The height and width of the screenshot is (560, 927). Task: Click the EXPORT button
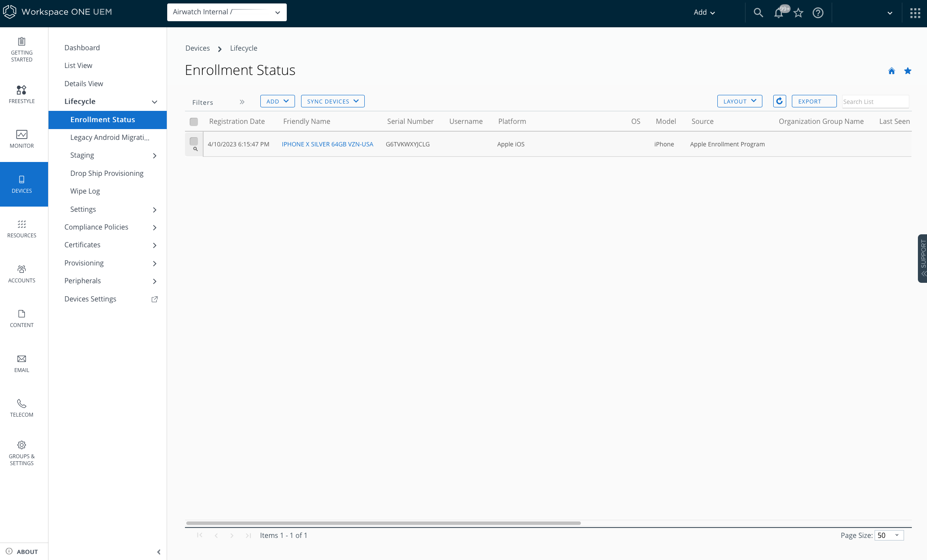814,101
